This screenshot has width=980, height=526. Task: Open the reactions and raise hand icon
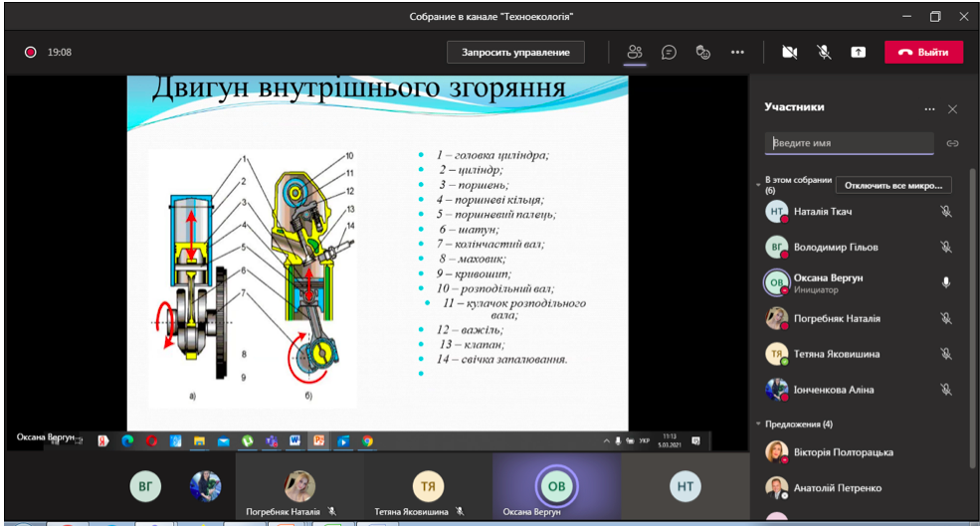(703, 53)
